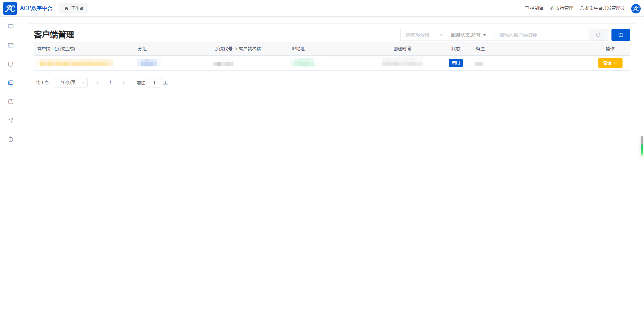Viewport: 644px width, 314px height.
Task: Click the magnifier search button
Action: [x=598, y=35]
